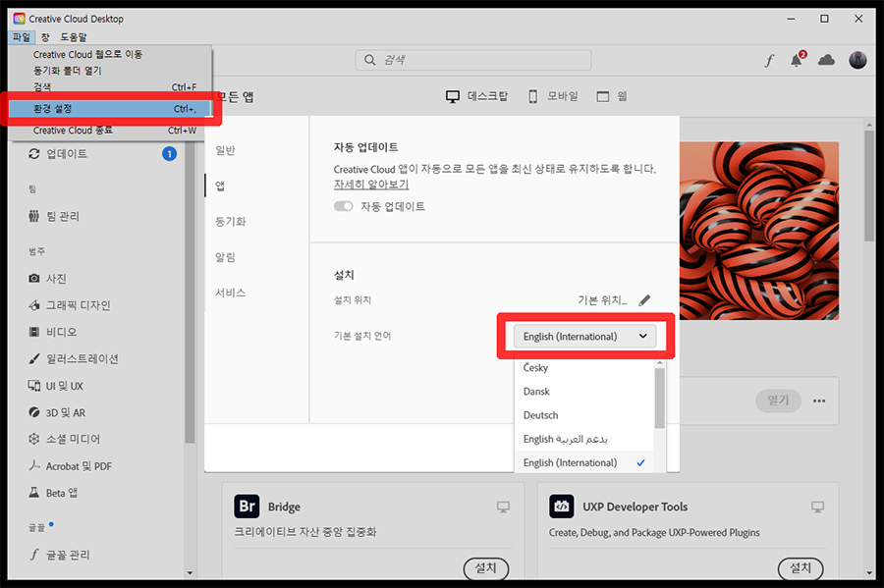Select 환경 설정 from the file menu
Image resolution: width=884 pixels, height=588 pixels.
(110, 109)
